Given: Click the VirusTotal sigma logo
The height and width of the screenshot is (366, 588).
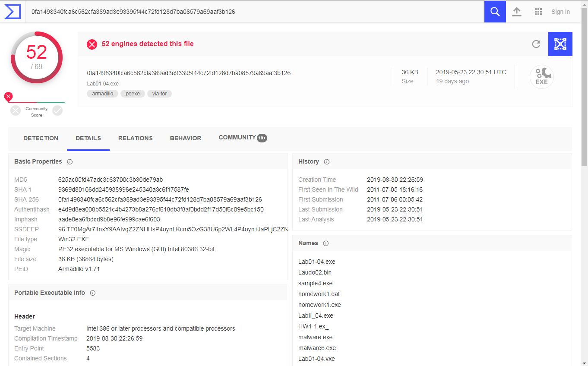Looking at the screenshot, I should click(x=13, y=12).
